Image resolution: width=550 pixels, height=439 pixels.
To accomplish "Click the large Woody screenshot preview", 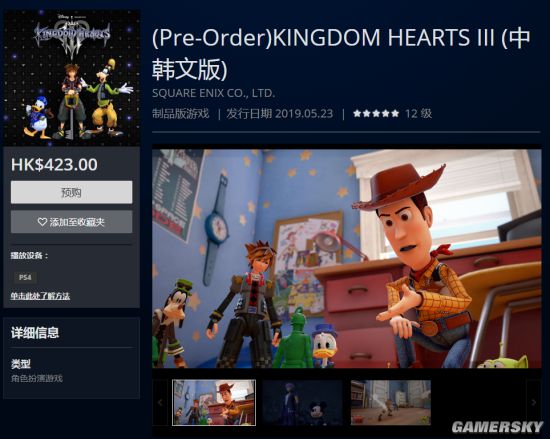I will pyautogui.click(x=347, y=259).
